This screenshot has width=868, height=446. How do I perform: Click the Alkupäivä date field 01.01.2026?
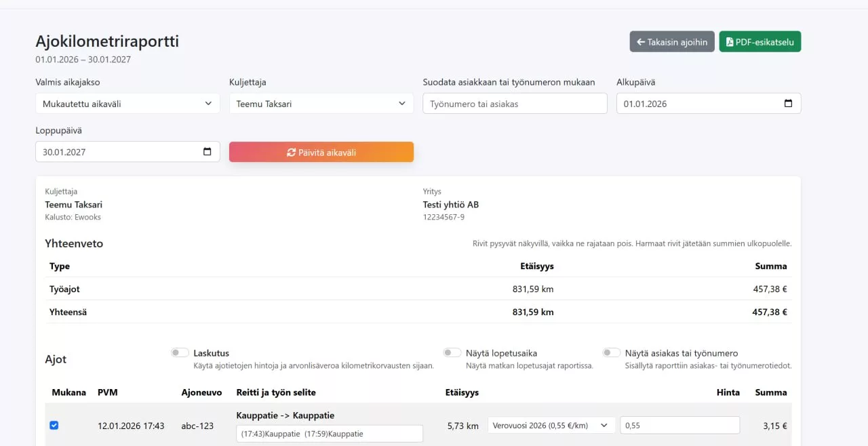709,104
